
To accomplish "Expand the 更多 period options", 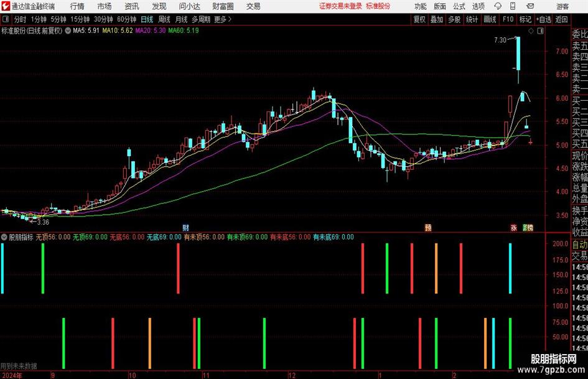I will pos(223,19).
